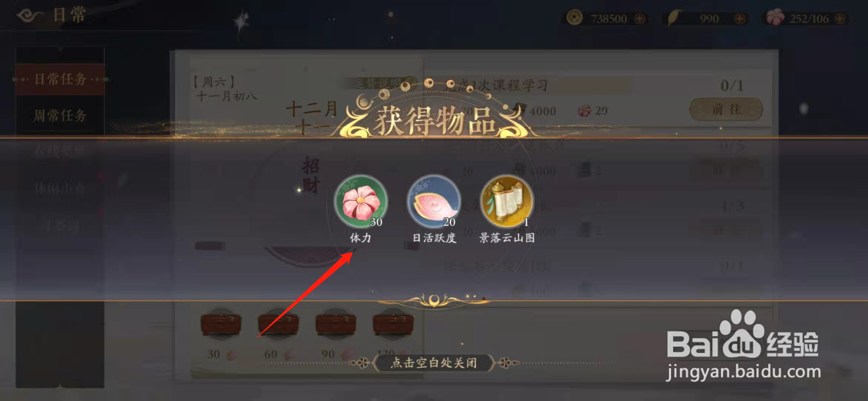Add stamina with the 252/106 plus icon

pos(840,19)
